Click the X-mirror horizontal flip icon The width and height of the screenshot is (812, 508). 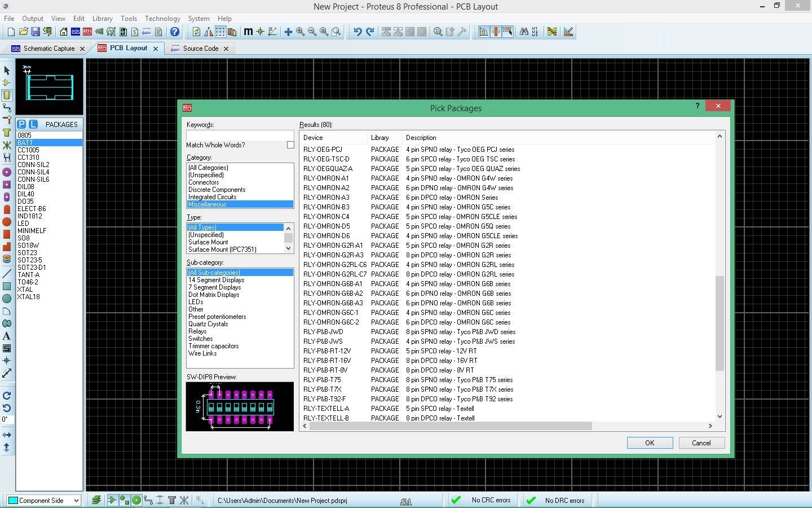(7, 435)
